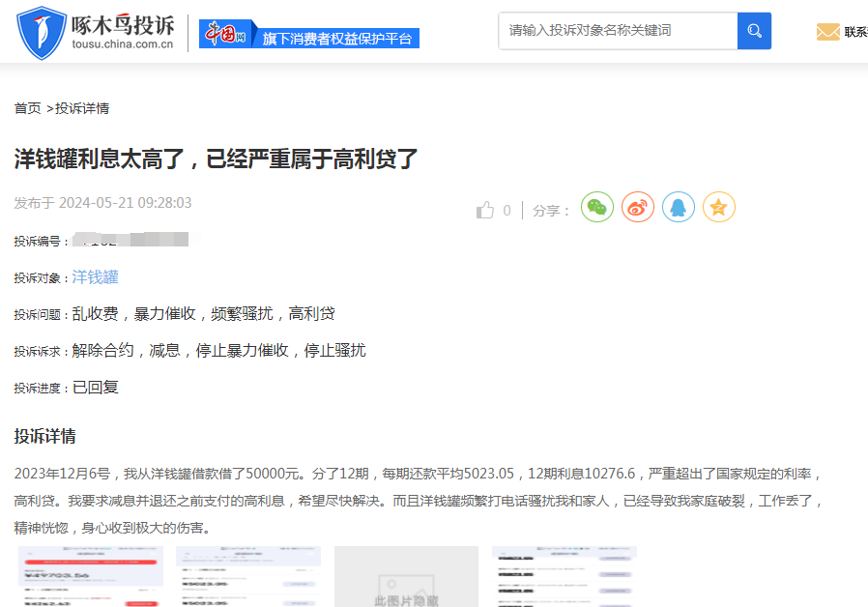Click the like count 0
This screenshot has height=607, width=868.
(506, 211)
